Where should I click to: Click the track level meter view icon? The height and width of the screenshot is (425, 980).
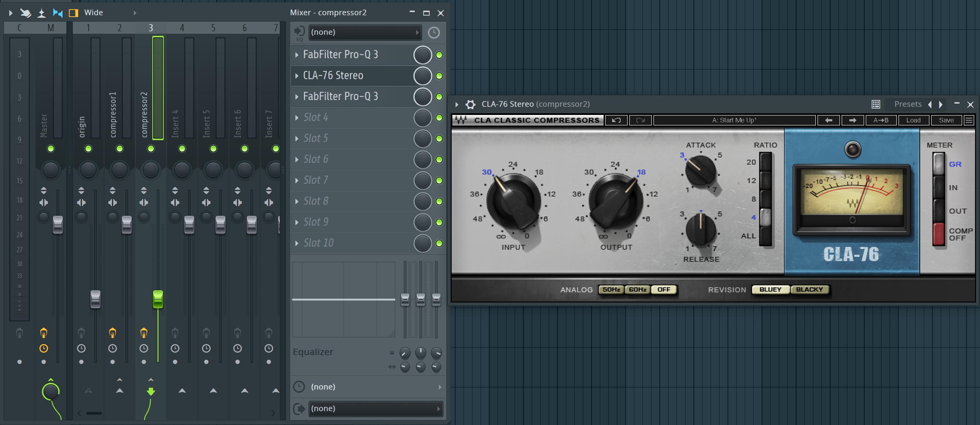pyautogui.click(x=42, y=13)
